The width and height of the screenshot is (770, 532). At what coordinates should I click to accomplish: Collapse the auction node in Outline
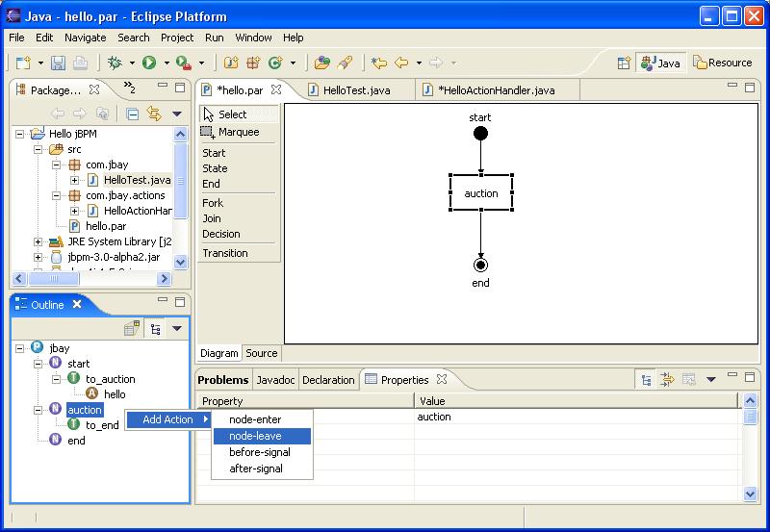[38, 410]
